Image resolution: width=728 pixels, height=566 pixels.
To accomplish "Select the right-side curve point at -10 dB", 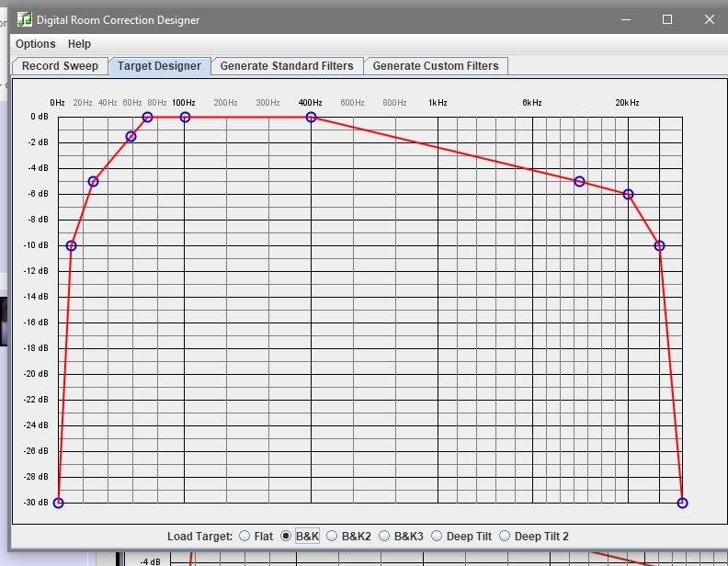I will (x=659, y=246).
